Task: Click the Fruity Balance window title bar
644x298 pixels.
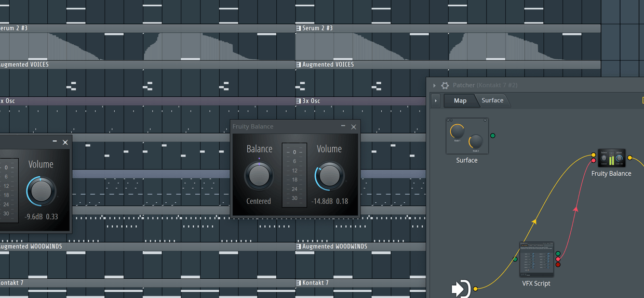Action: click(295, 126)
